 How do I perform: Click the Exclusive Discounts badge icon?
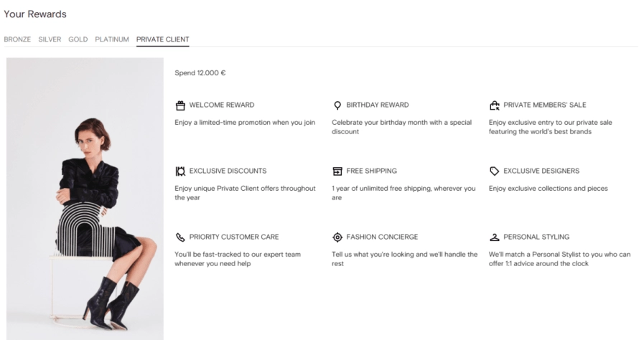[x=180, y=171]
